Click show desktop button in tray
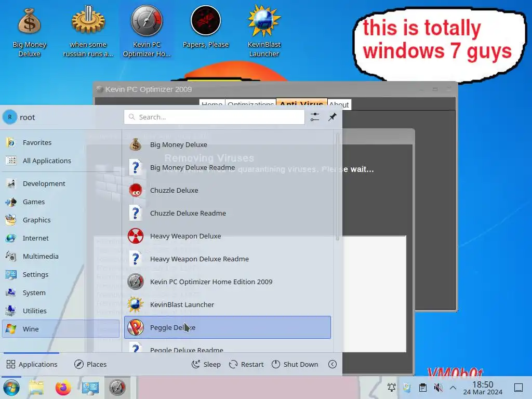This screenshot has width=532, height=399. (518, 388)
